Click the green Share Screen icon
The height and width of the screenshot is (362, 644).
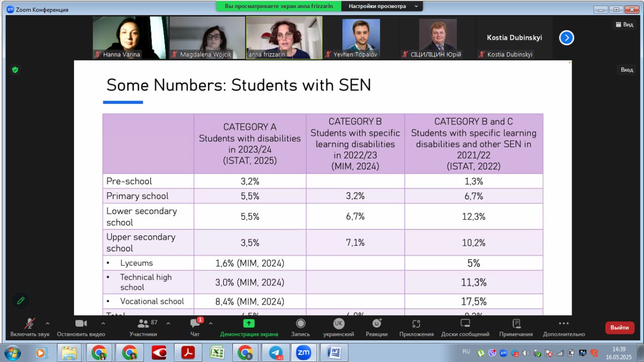[249, 324]
